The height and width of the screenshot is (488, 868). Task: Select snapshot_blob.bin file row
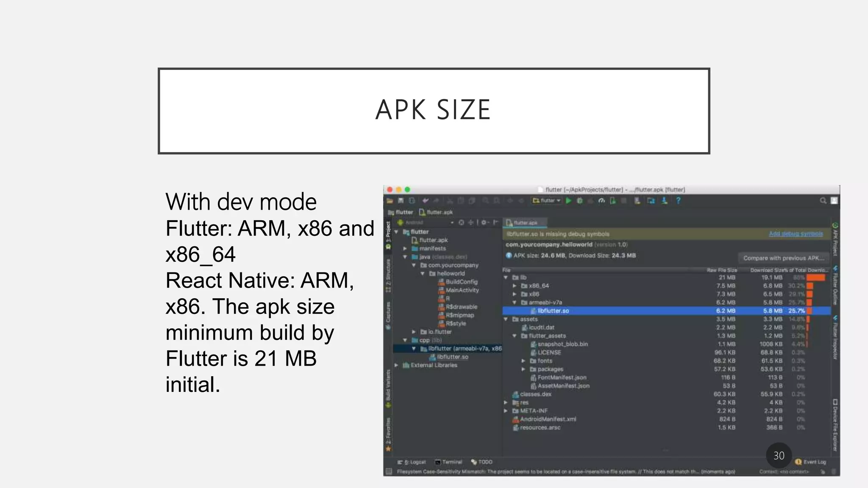(666, 344)
